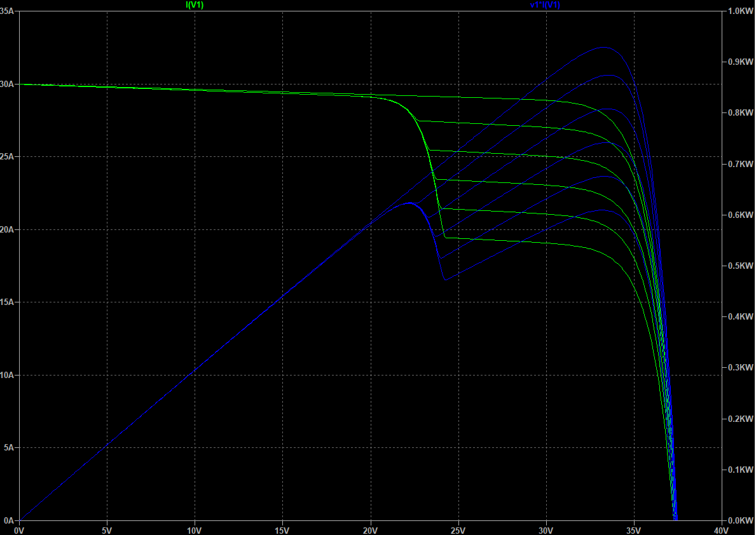The width and height of the screenshot is (756, 535).
Task: Click the 0.8KW tick label on the right axis
Action: [739, 113]
